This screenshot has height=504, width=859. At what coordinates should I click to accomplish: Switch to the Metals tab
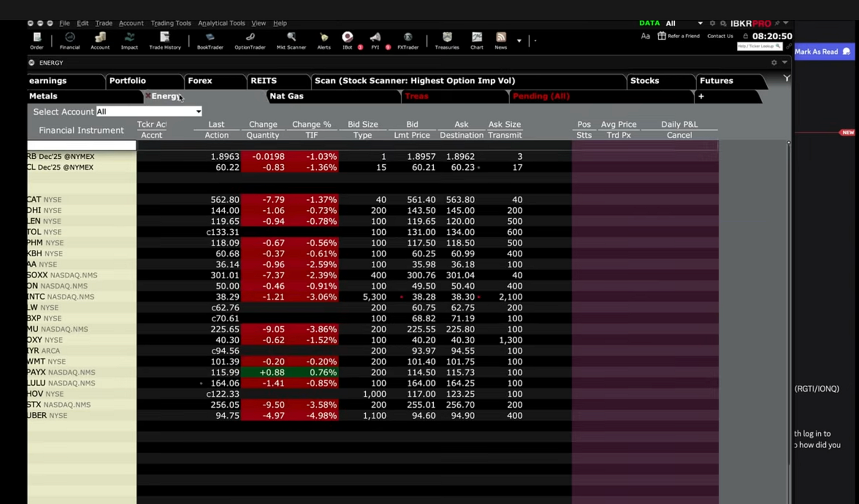(85, 96)
